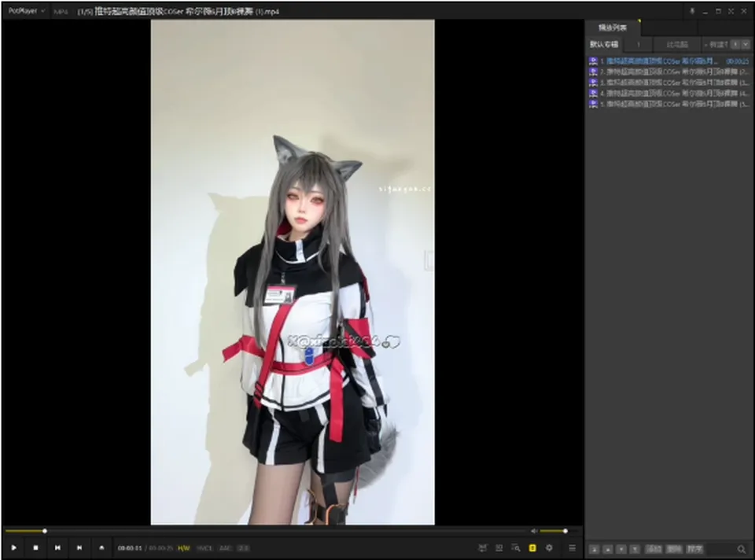Select the 此电脑 this-PC tab

tap(677, 44)
